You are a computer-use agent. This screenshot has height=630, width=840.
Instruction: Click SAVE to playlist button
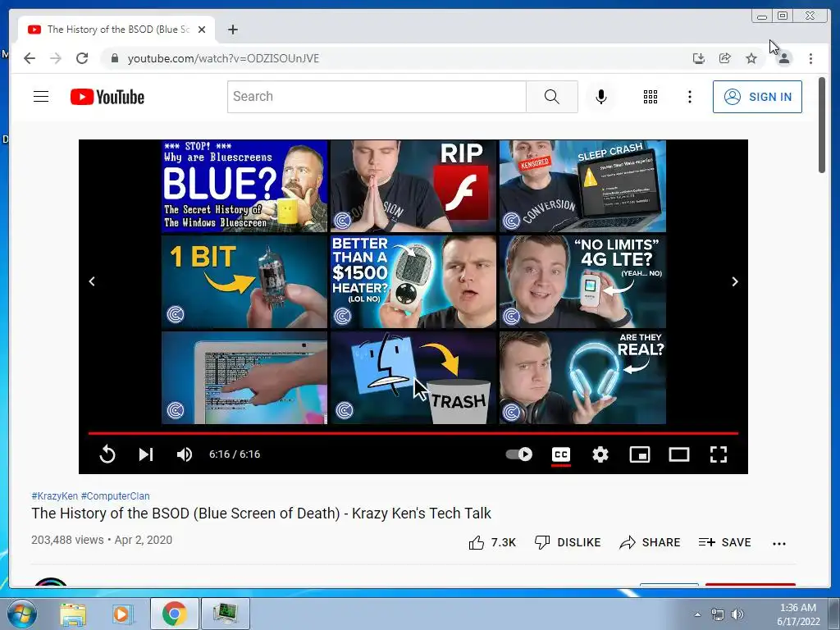pos(724,543)
